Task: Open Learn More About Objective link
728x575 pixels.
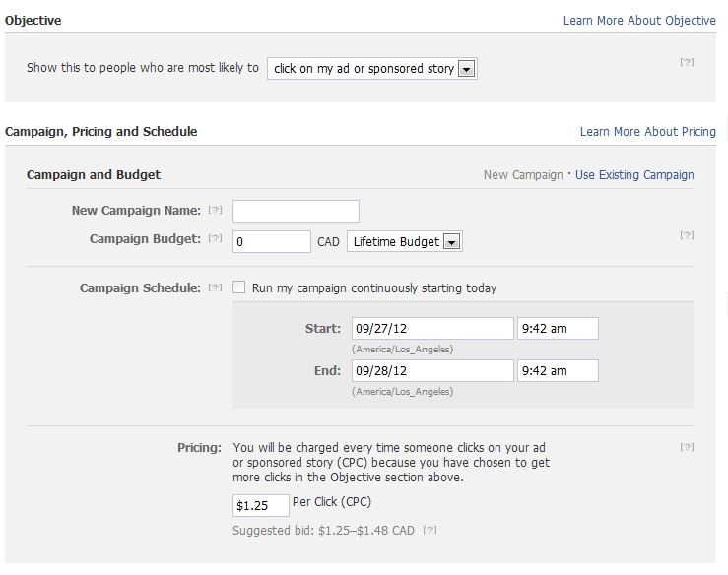Action: tap(639, 21)
